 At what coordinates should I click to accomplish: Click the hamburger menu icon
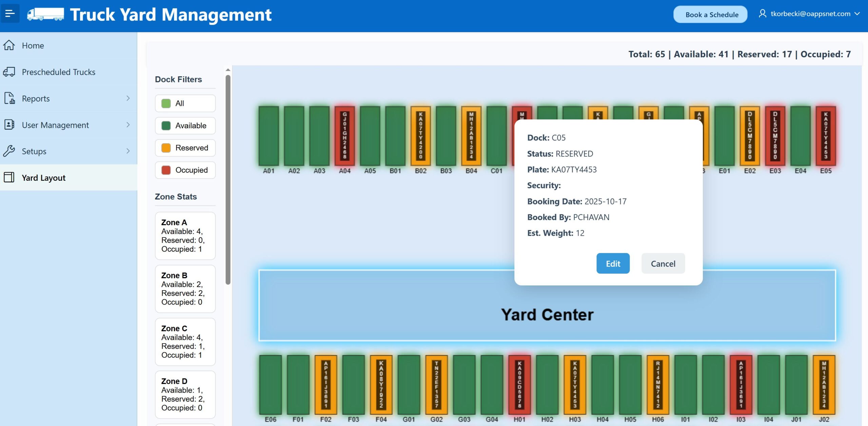tap(10, 14)
